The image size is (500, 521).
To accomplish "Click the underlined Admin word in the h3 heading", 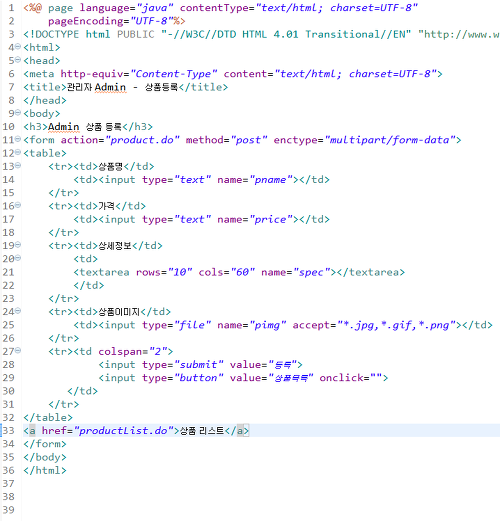I will tap(64, 127).
